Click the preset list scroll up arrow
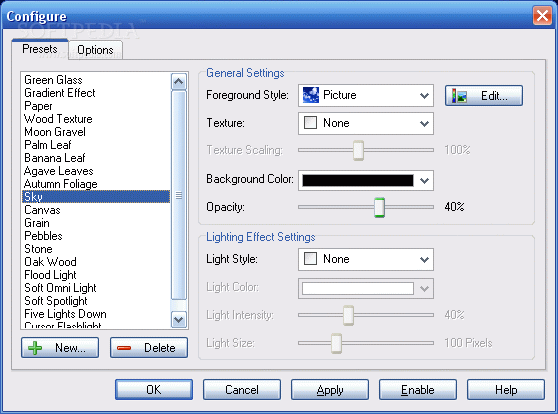Viewport: 558px width, 414px height. click(x=179, y=82)
